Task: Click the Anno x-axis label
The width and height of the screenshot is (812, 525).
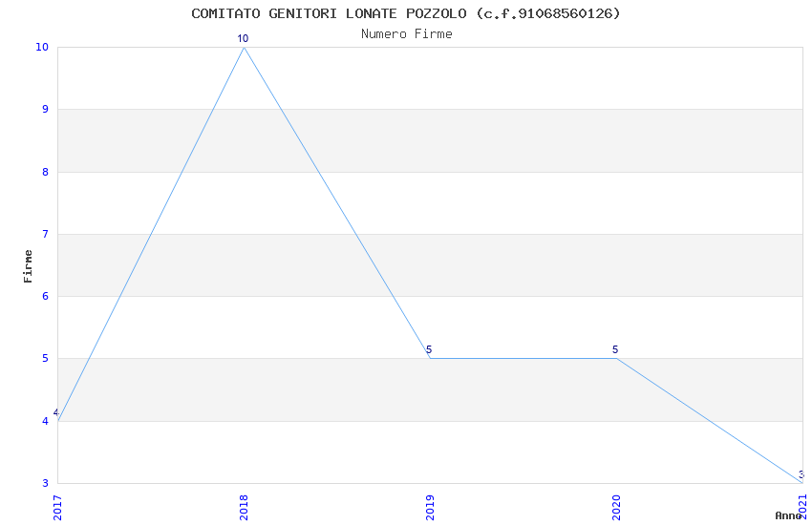Action: 788,515
